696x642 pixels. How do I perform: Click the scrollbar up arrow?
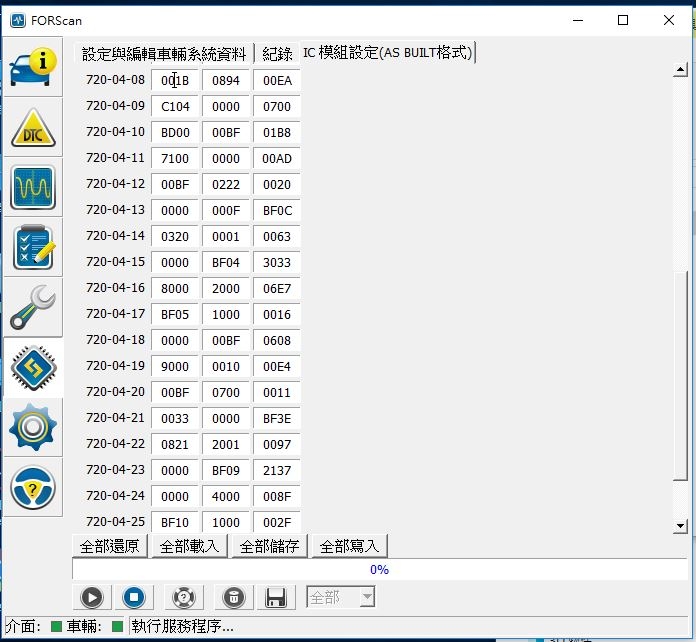pyautogui.click(x=680, y=70)
